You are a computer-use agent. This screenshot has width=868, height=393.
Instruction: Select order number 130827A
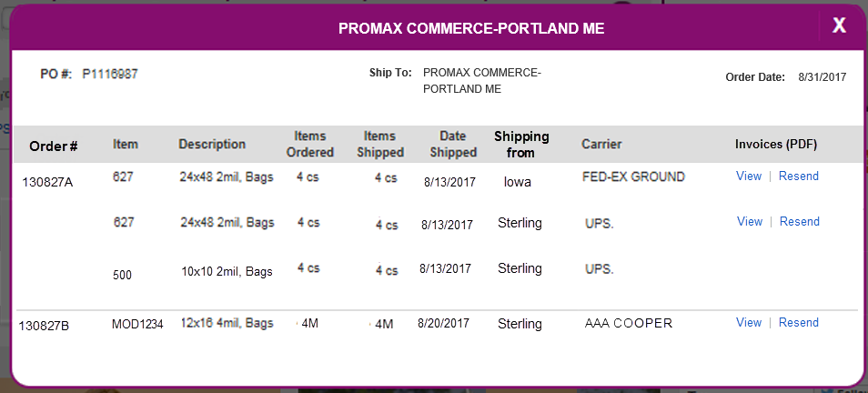(47, 182)
